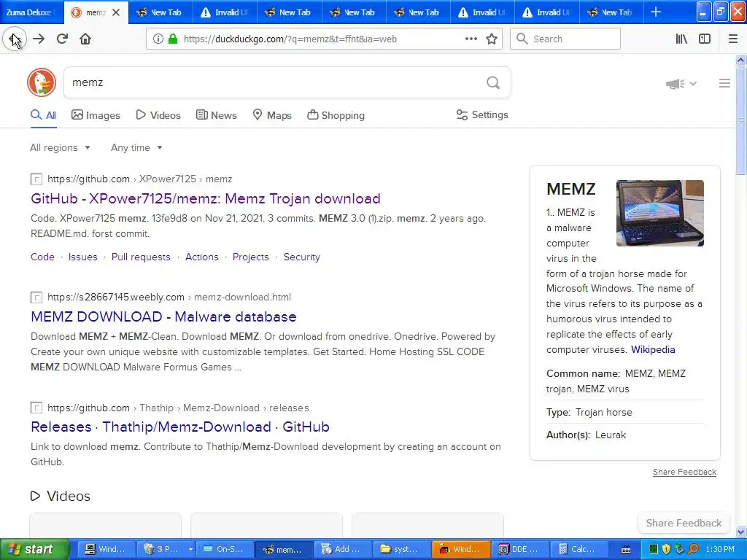Viewport: 747px width, 560px height.
Task: Click the favicon beside github.com XPower7125
Action: pos(36,179)
